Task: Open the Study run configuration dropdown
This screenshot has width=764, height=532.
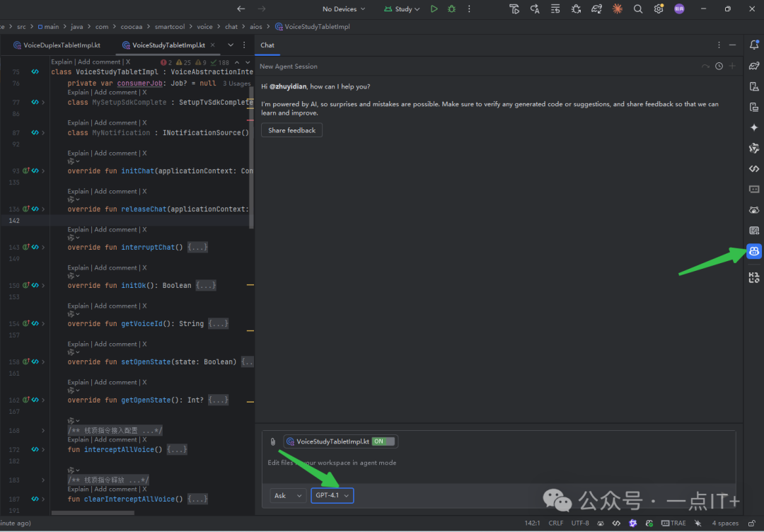Action: click(402, 8)
